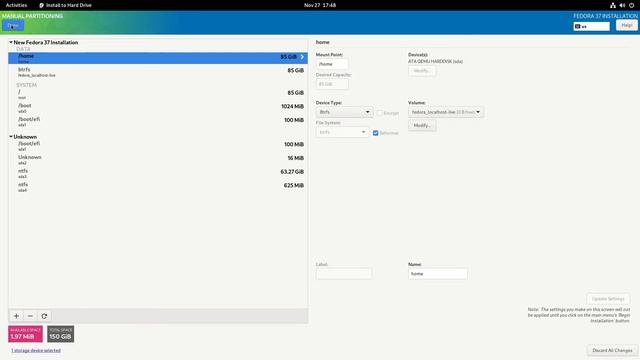Open the power menu icon in top bar
640x360 pixels.
pyautogui.click(x=631, y=5)
